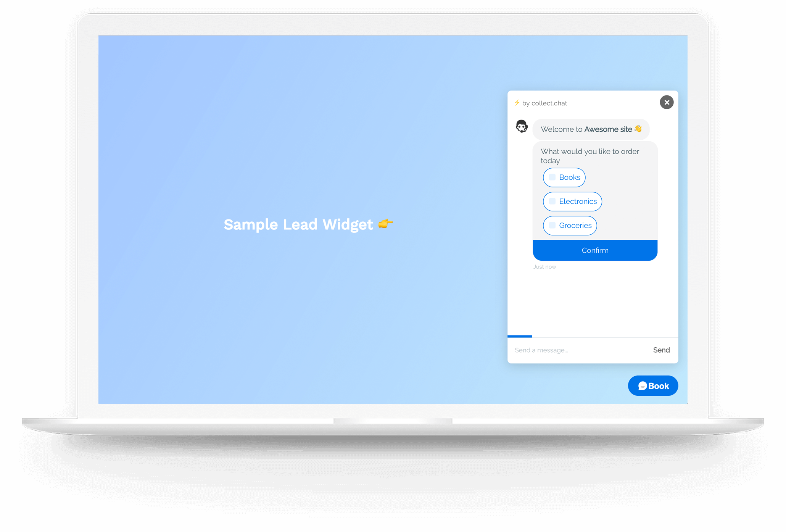Click the close X icon on chat widget
This screenshot has height=532, width=786.
click(x=666, y=102)
